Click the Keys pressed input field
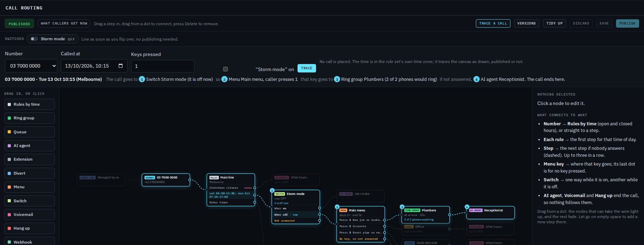 (163, 66)
